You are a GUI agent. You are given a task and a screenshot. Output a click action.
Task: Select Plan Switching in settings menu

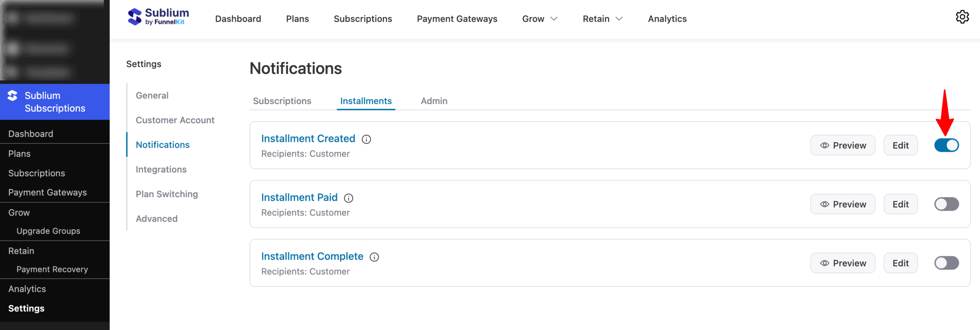pyautogui.click(x=167, y=194)
